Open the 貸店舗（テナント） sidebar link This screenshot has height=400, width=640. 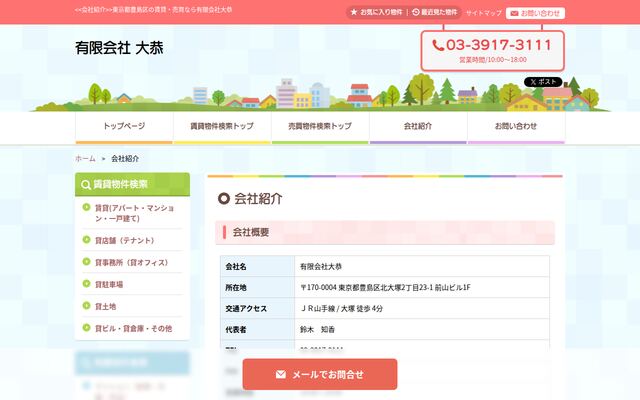click(x=124, y=240)
